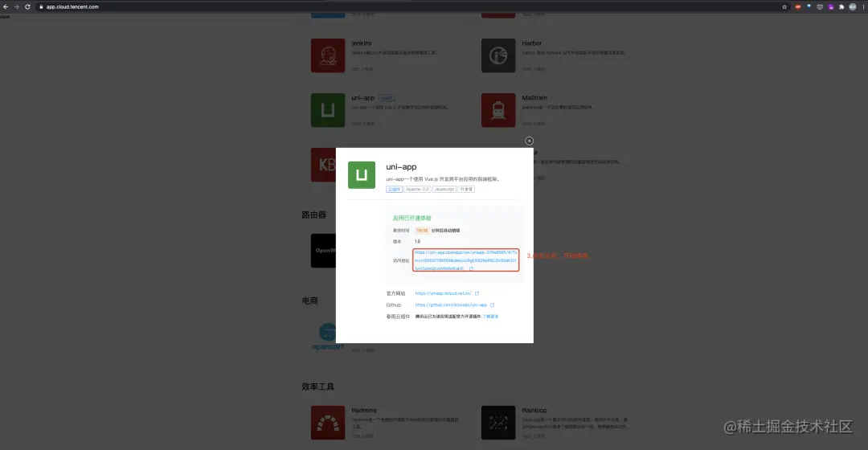The width and height of the screenshot is (868, 450).
Task: Click the 电商 section heading
Action: [x=310, y=301]
